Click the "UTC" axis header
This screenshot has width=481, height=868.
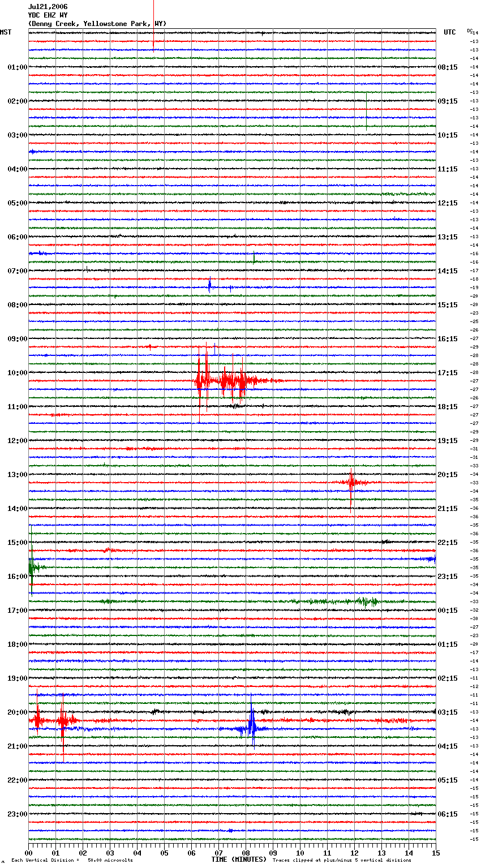[450, 32]
